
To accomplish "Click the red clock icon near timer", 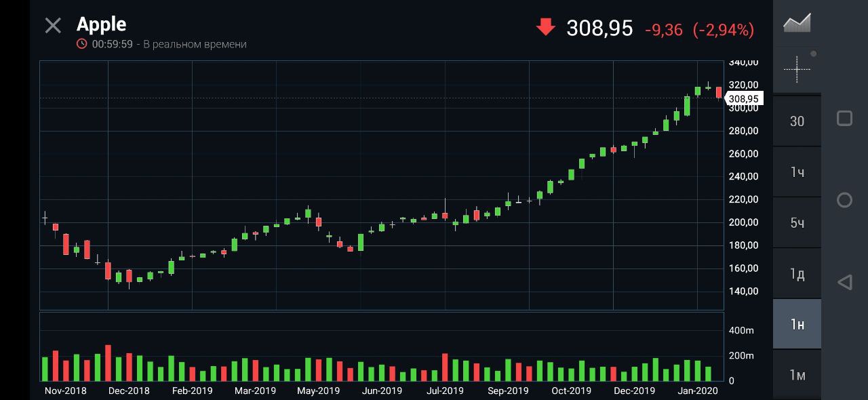I will click(82, 44).
